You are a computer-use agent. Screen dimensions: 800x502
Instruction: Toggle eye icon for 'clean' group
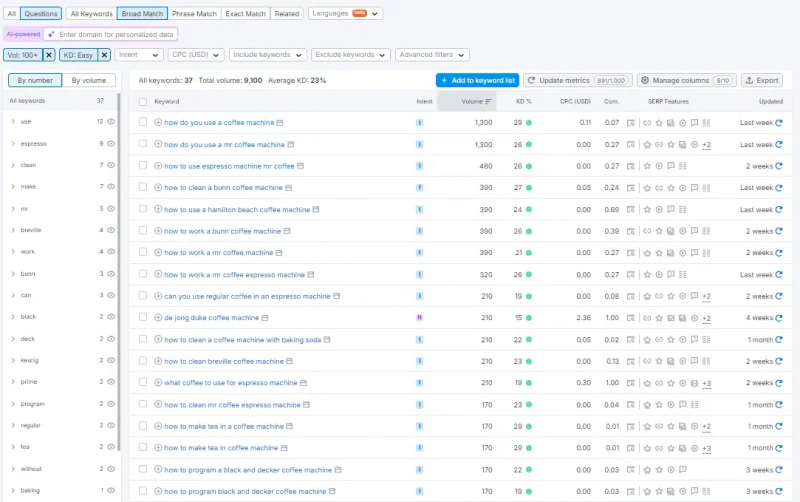tap(111, 165)
